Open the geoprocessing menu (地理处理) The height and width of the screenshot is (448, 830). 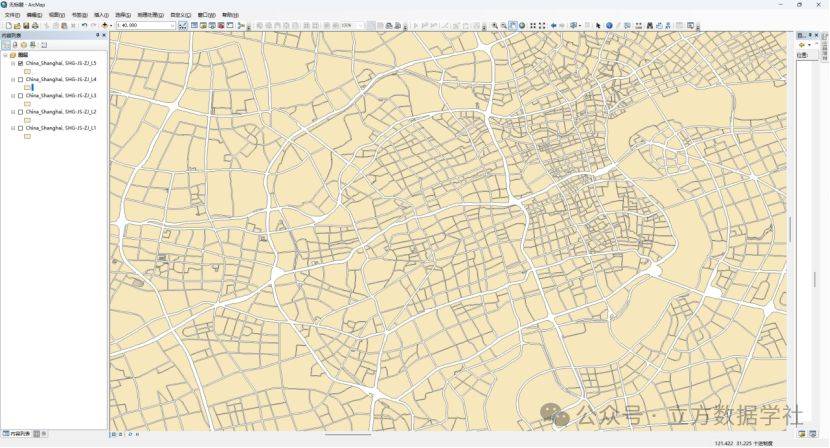tap(150, 15)
